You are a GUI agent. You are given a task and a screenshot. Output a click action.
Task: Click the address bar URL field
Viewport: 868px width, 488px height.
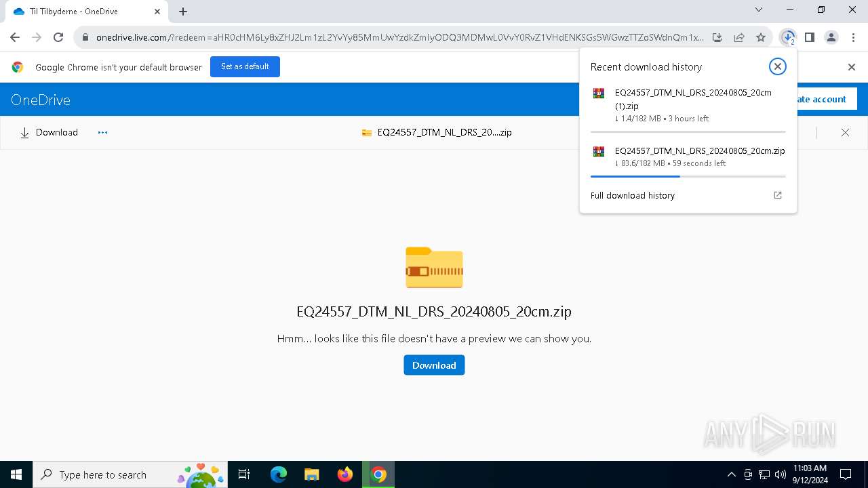pos(400,37)
